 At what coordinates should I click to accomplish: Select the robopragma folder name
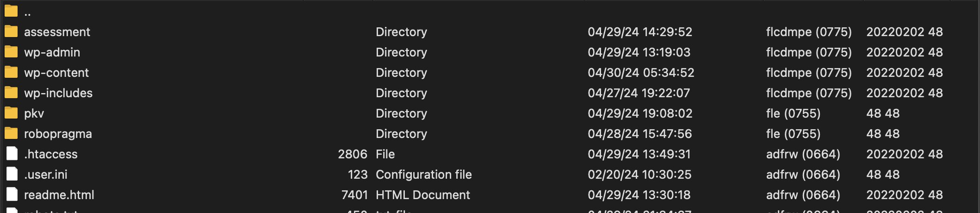[58, 134]
